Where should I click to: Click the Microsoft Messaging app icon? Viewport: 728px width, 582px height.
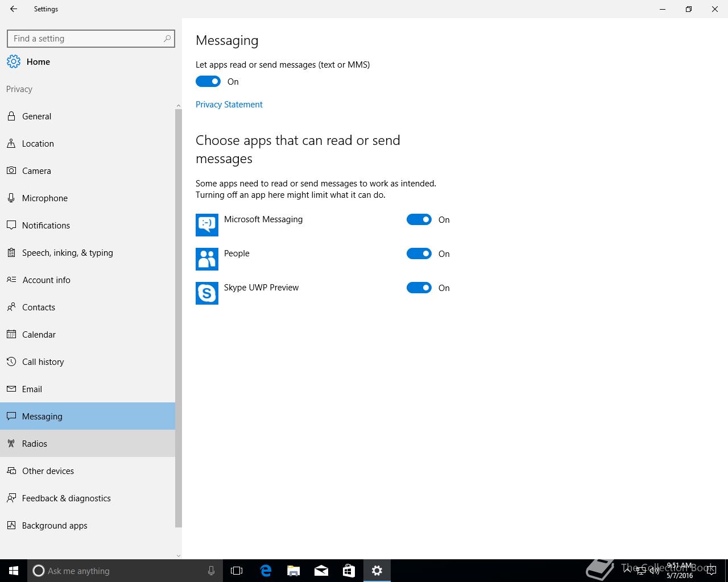(207, 225)
